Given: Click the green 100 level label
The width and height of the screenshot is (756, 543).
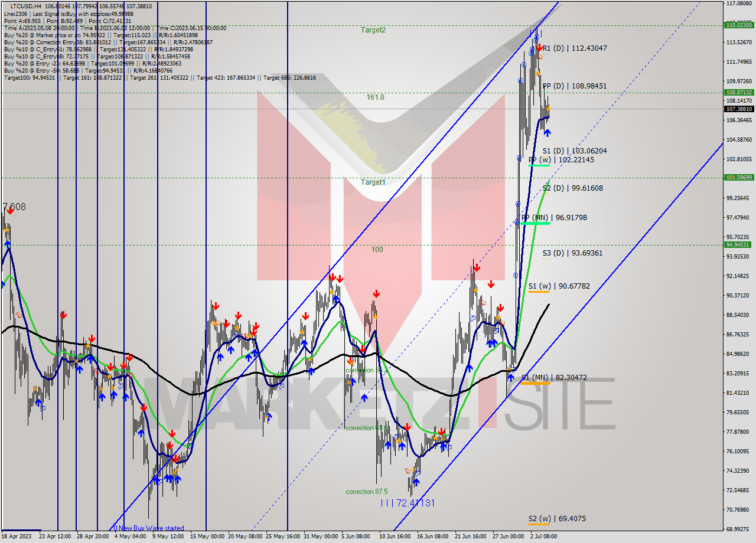Looking at the screenshot, I should (x=377, y=250).
